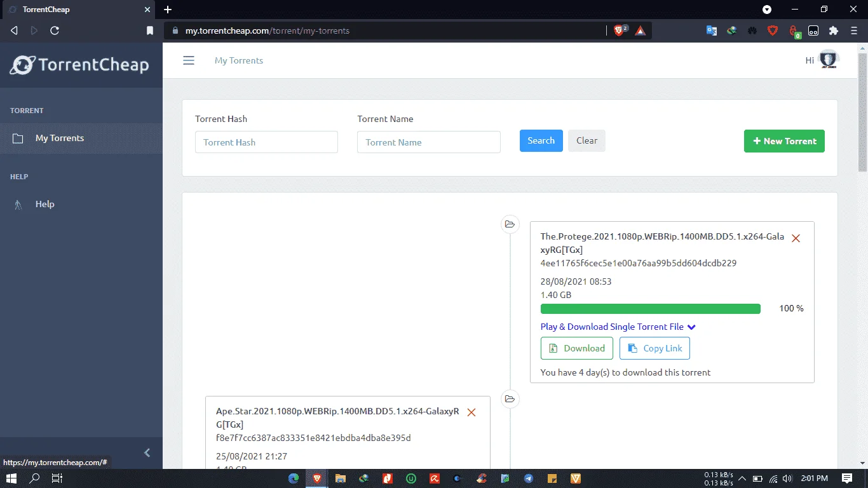
Task: Click Download button for The.Protege
Action: point(577,348)
